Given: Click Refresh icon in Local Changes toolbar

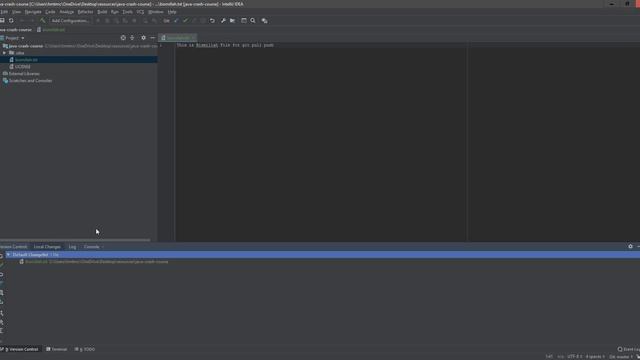Looking at the screenshot, I should 2,256.
